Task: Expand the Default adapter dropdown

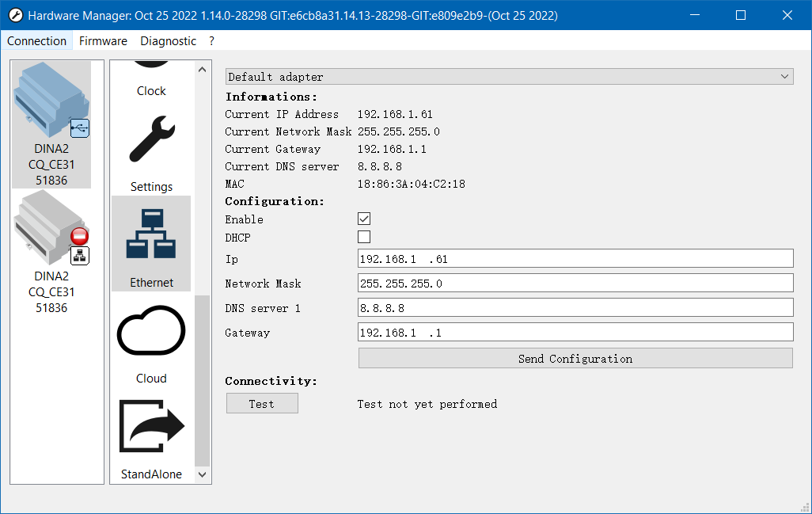Action: [x=510, y=77]
